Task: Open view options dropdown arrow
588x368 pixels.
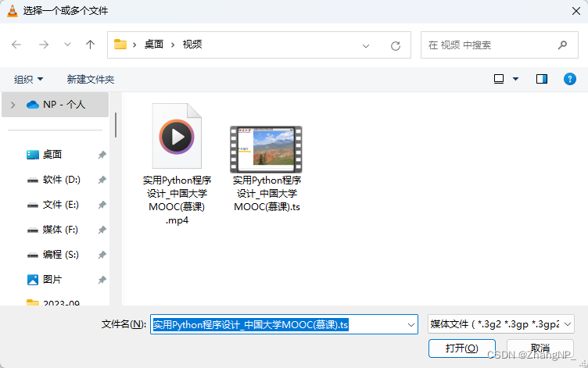Action: pos(515,79)
